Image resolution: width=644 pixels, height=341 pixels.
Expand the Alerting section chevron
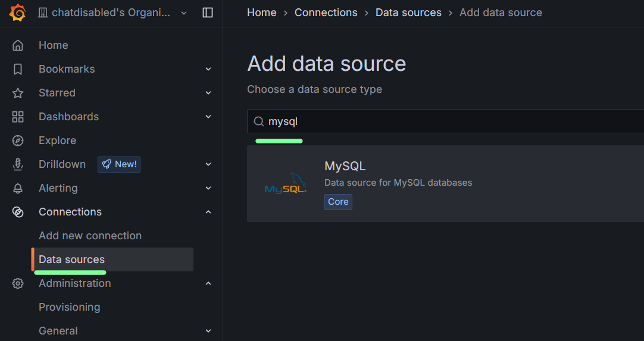coord(208,188)
